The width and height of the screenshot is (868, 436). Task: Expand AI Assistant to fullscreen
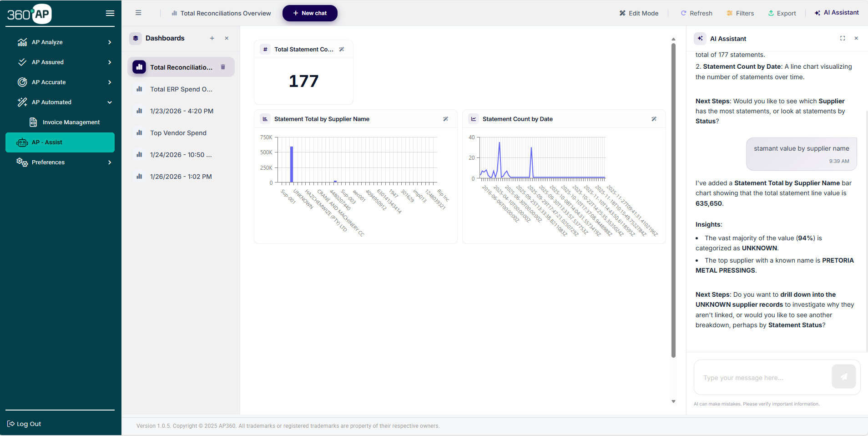[x=843, y=39]
